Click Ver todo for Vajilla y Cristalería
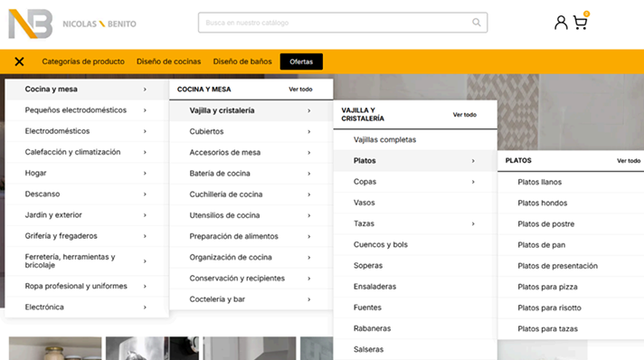This screenshot has height=360, width=644. coord(465,115)
